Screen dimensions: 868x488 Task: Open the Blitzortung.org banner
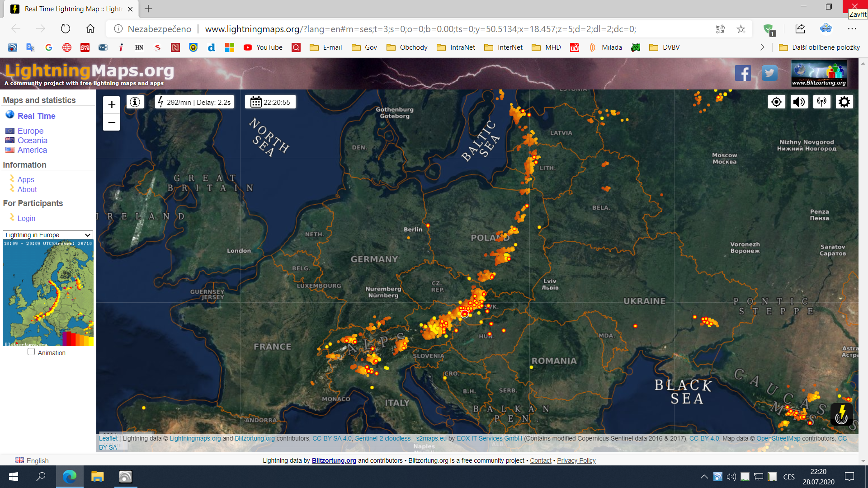[819, 73]
